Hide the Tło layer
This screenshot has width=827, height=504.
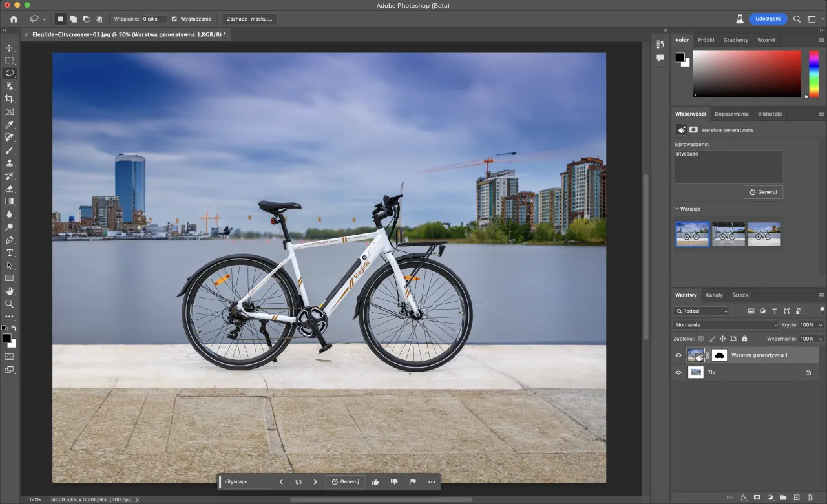[678, 372]
